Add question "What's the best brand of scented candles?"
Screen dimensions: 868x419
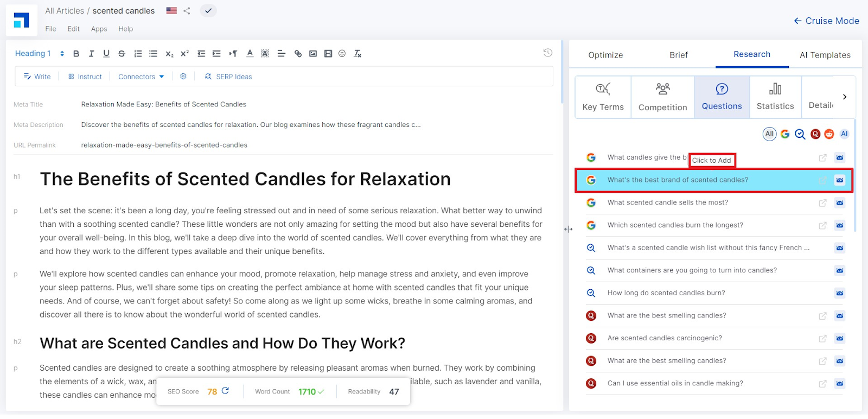713,180
